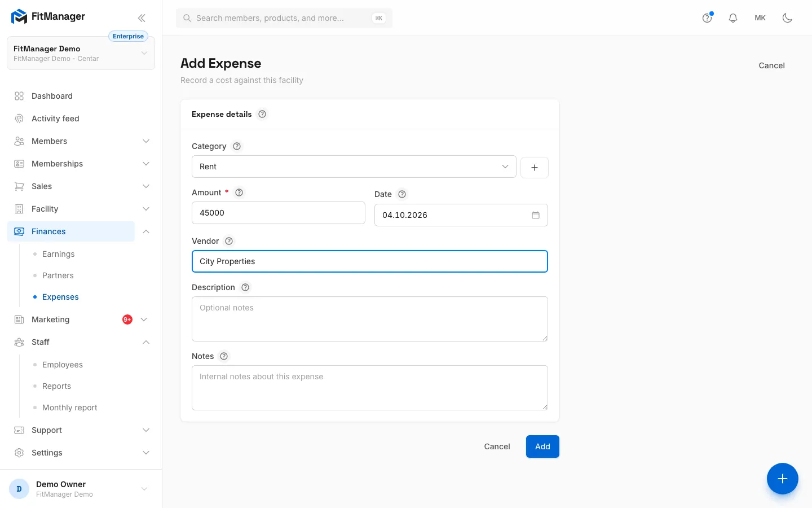Show help tooltip for Expense details
812x508 pixels.
(262, 114)
